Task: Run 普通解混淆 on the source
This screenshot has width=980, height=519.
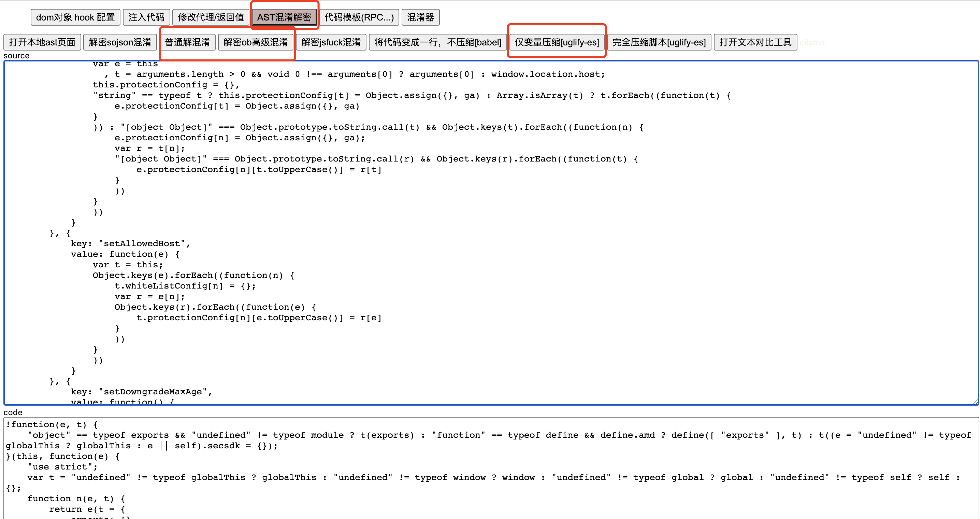Action: click(187, 42)
